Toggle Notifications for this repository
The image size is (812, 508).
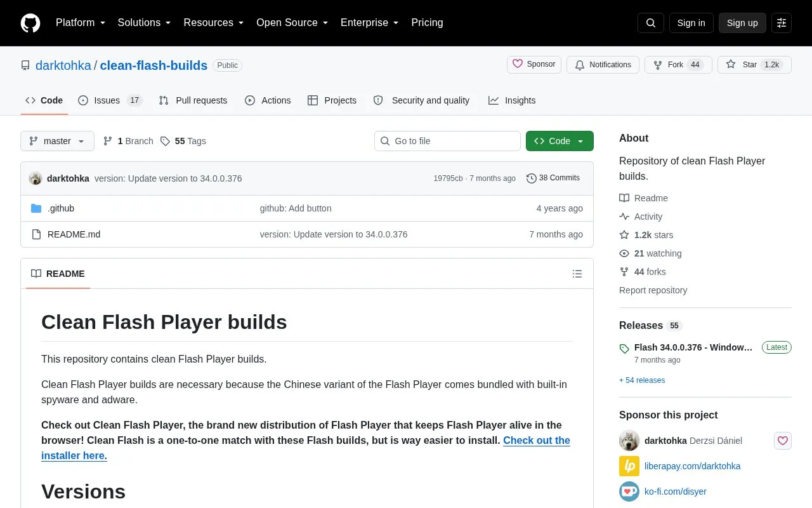coord(603,65)
